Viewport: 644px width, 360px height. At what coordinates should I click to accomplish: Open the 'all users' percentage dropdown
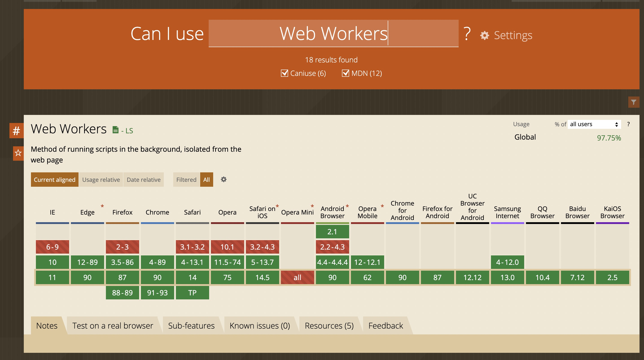(594, 124)
